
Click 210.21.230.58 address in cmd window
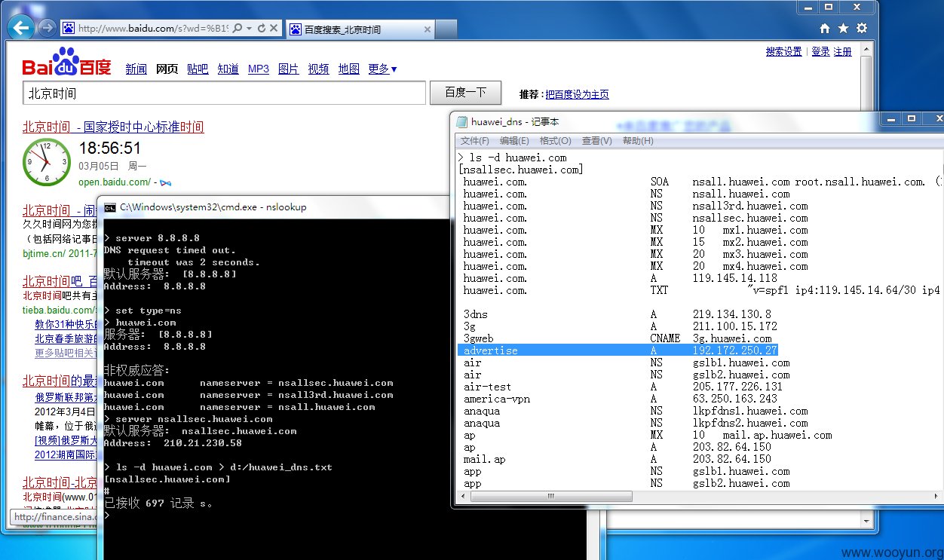203,443
